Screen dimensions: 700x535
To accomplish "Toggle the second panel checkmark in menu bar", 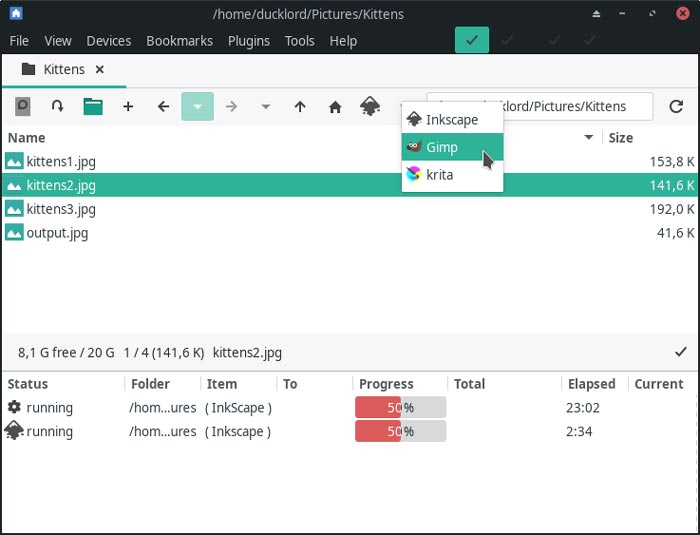I will pyautogui.click(x=508, y=41).
